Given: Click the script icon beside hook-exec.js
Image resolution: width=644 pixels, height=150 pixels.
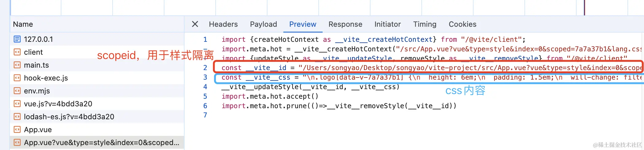Looking at the screenshot, I should (x=17, y=78).
